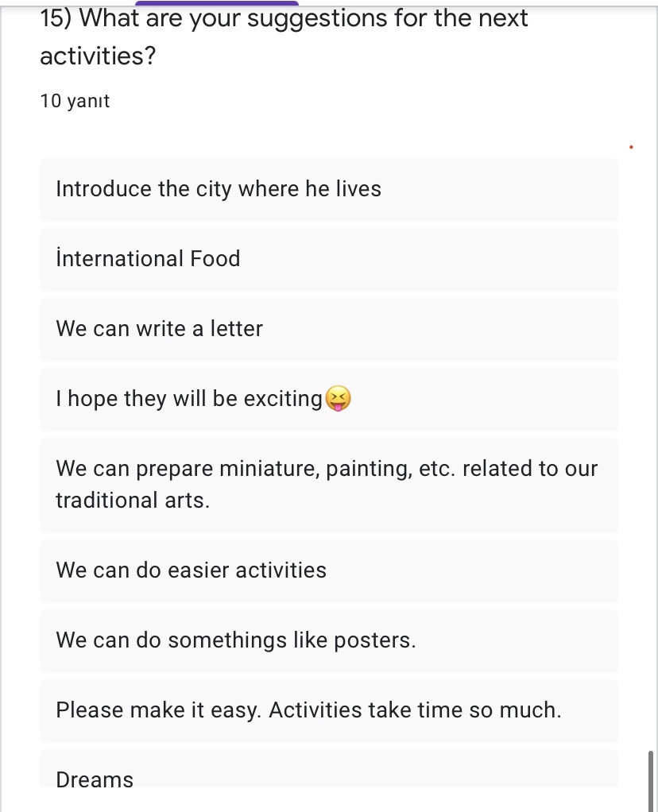Select the "Dreams" response
Image resolution: width=658 pixels, height=812 pixels.
point(95,779)
